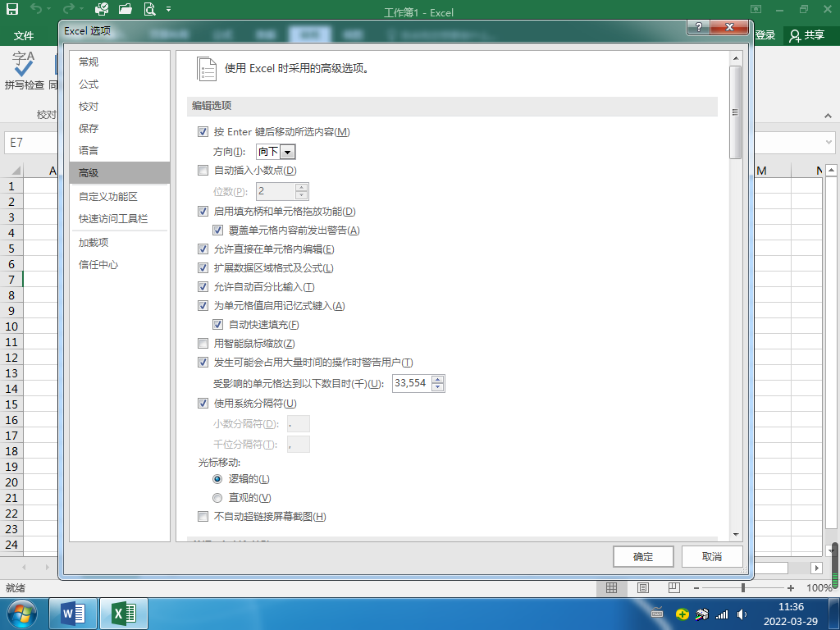Open the direction dropdown showing 向下
Screen dimensions: 840x630
(x=288, y=152)
